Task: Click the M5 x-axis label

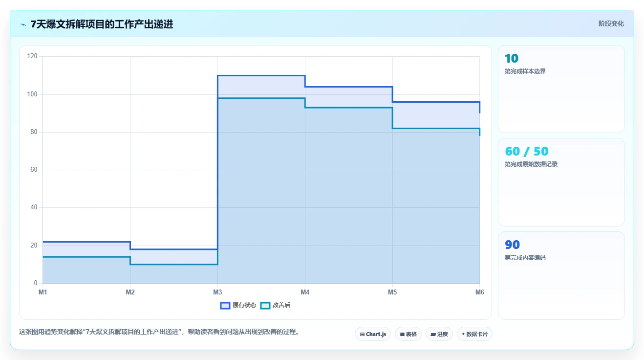Action: pyautogui.click(x=392, y=292)
